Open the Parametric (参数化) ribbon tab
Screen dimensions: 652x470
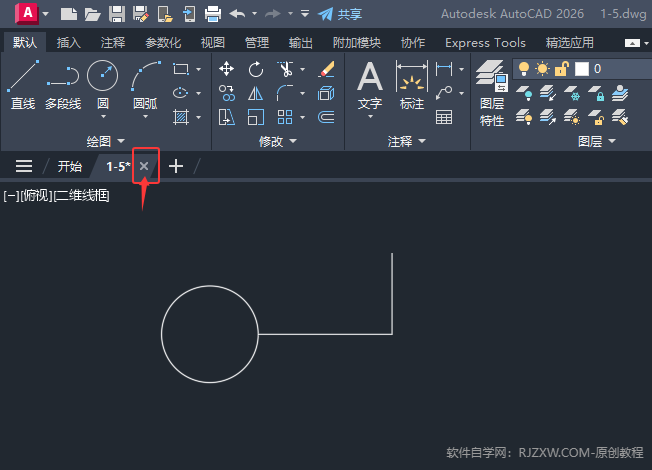click(x=163, y=42)
